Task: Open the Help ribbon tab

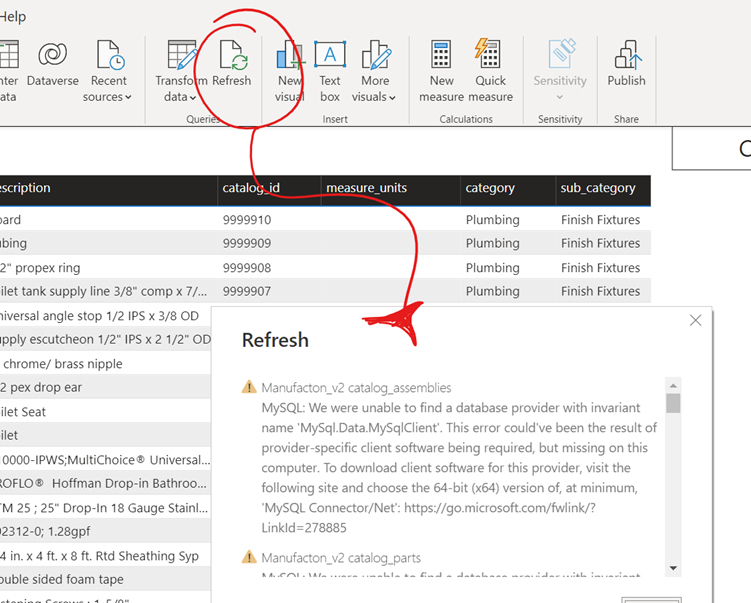Action: tap(14, 16)
